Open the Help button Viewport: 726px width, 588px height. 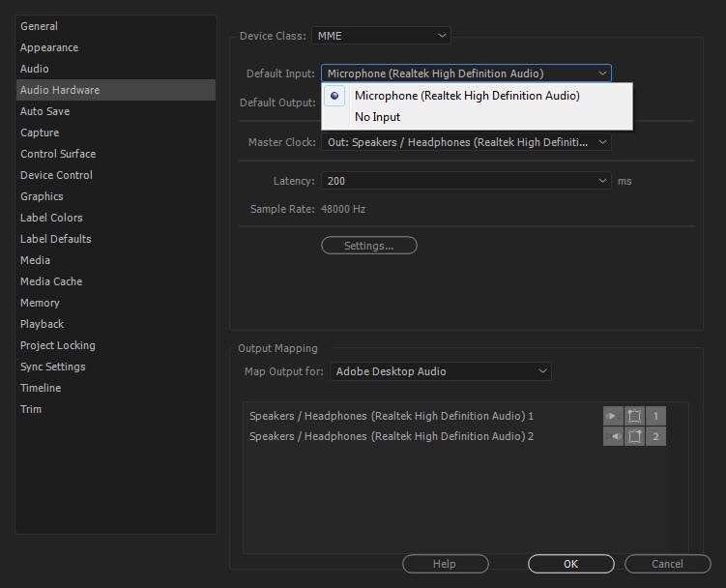(445, 564)
